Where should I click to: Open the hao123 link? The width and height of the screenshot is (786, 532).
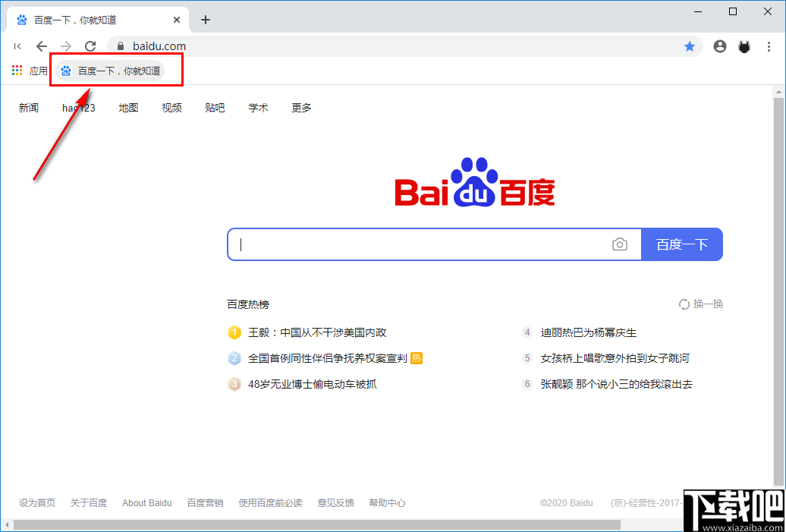coord(79,108)
